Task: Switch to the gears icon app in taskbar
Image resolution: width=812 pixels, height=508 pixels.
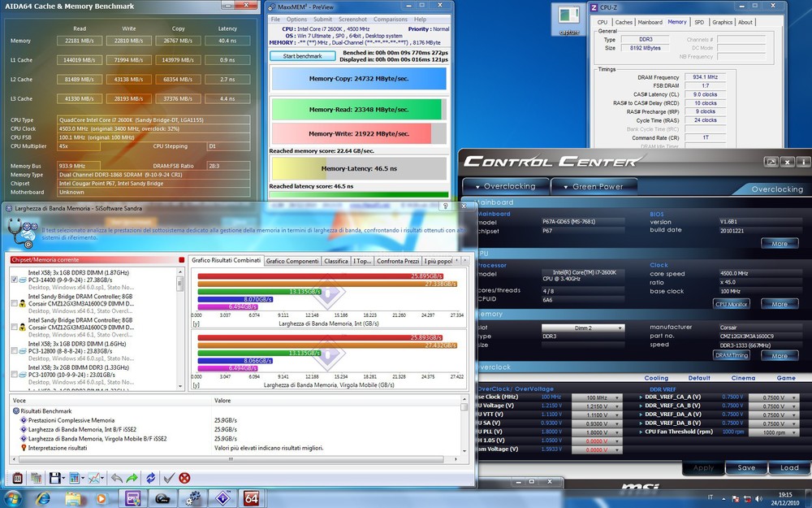Action: pos(192,499)
